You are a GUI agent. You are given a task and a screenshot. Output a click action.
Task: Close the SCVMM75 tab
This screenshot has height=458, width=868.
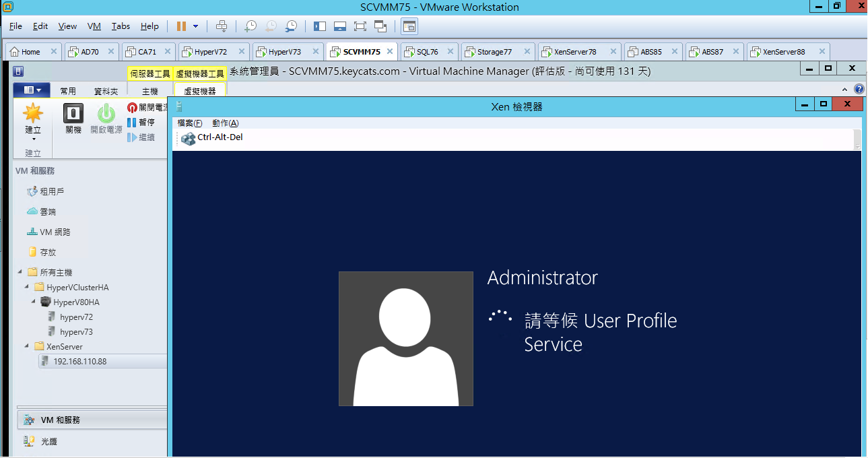coord(390,51)
